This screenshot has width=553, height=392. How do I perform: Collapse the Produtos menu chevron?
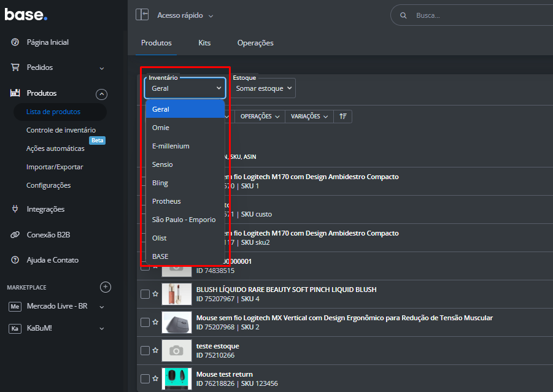(101, 94)
